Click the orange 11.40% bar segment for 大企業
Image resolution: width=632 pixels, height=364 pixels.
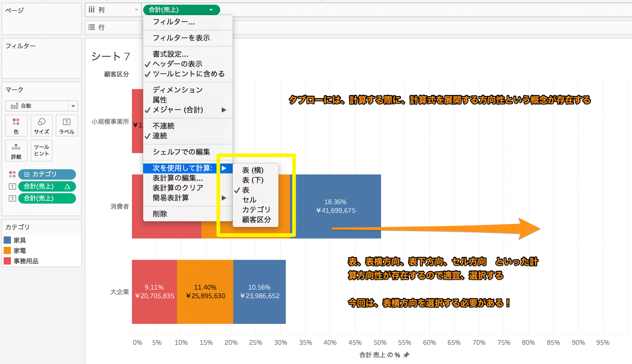click(x=205, y=292)
